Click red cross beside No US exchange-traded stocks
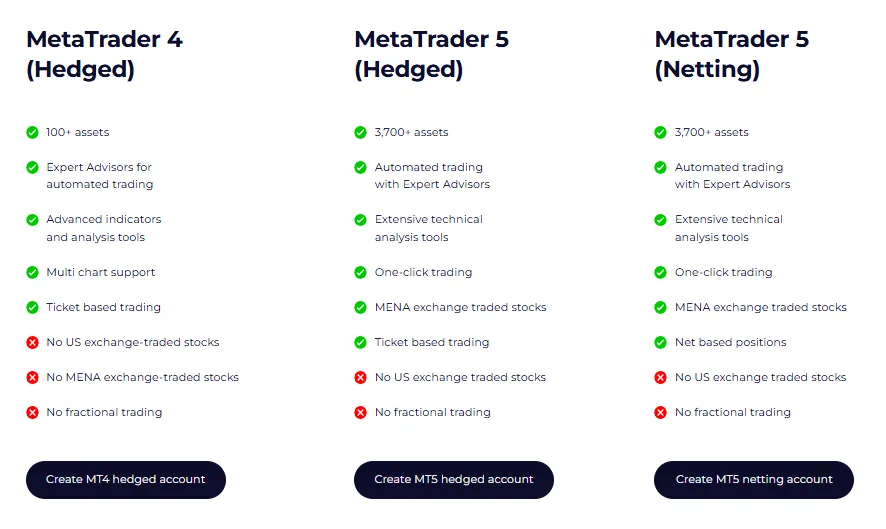The width and height of the screenshot is (886, 529). tap(33, 342)
